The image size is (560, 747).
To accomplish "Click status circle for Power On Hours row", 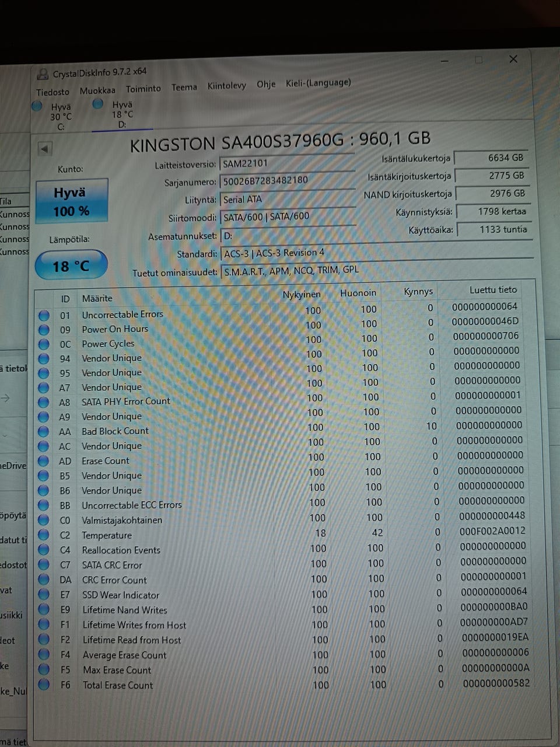I will click(x=44, y=330).
